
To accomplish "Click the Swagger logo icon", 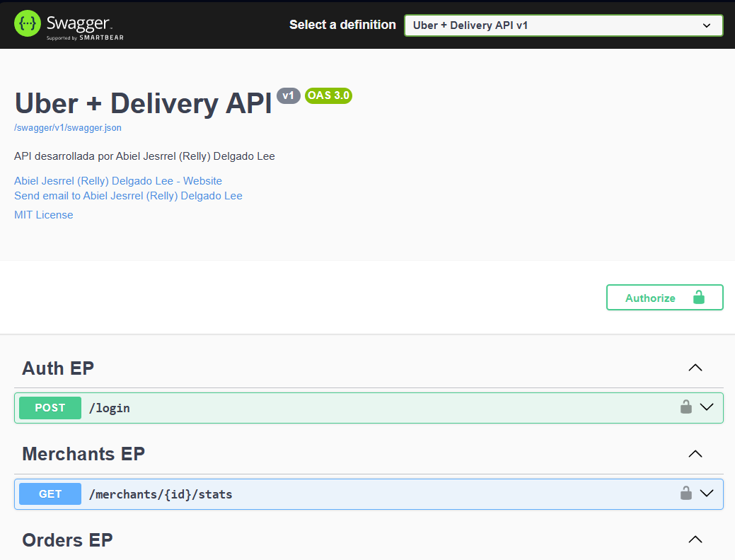I will point(27,23).
